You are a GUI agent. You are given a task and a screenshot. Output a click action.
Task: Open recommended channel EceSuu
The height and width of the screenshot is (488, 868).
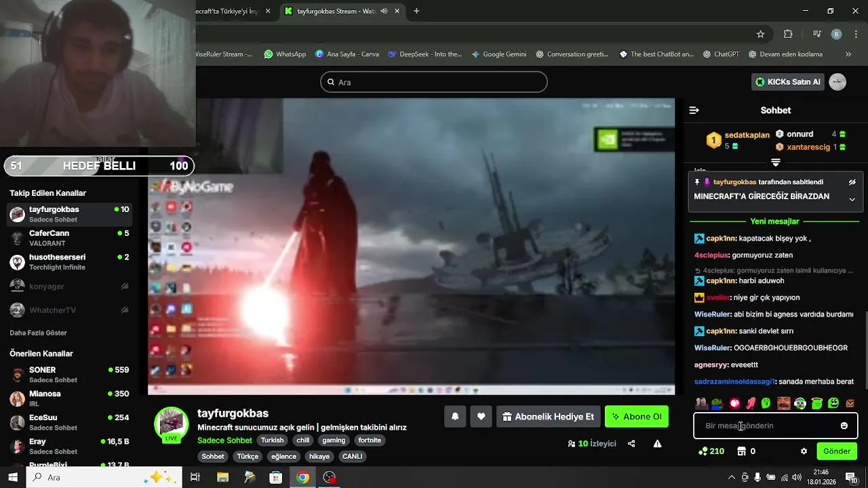coord(69,422)
